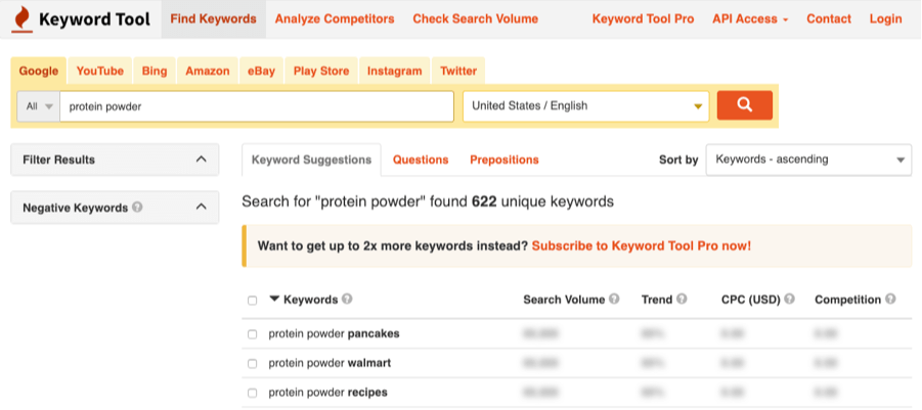Image resolution: width=922 pixels, height=410 pixels.
Task: Open the Sort by Keywords - ascending dropdown
Action: 808,159
